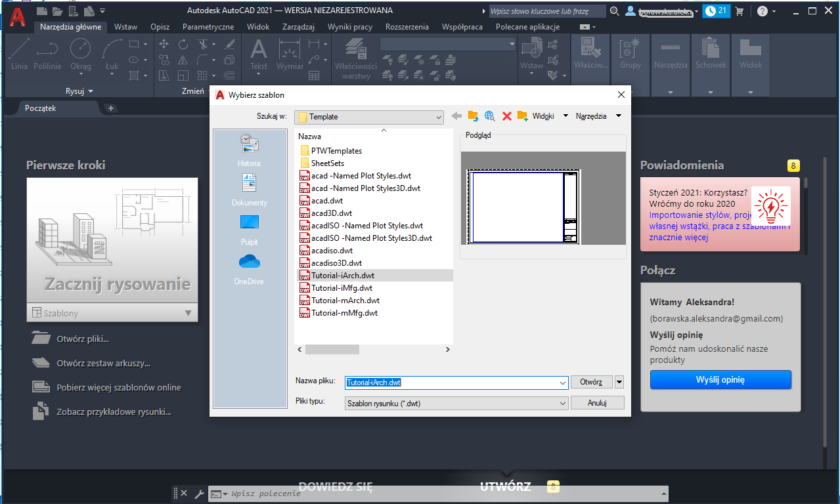
Task: Add new drawing tab with plus button
Action: pos(111,108)
